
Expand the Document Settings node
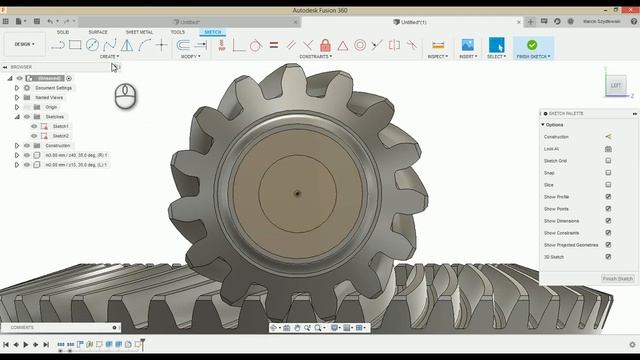17,88
